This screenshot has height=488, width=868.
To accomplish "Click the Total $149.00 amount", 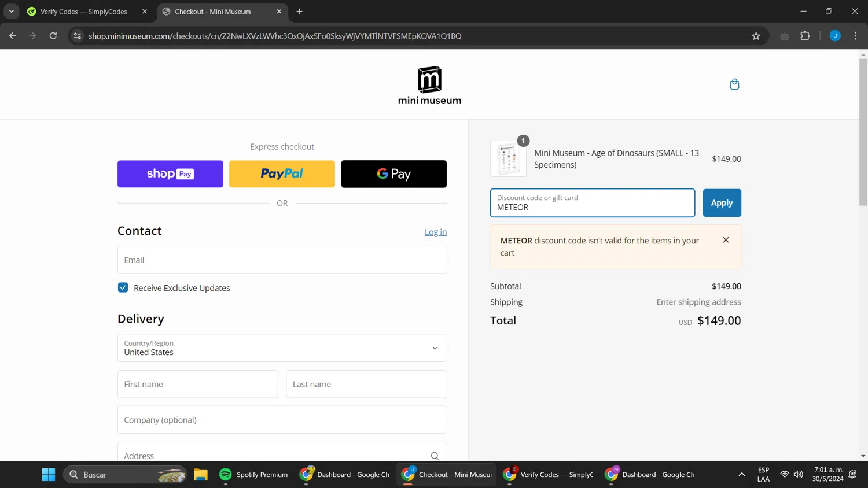I will pyautogui.click(x=719, y=320).
